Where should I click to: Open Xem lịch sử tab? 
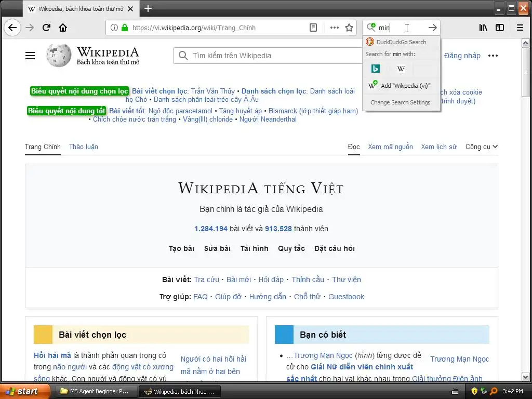coord(439,147)
